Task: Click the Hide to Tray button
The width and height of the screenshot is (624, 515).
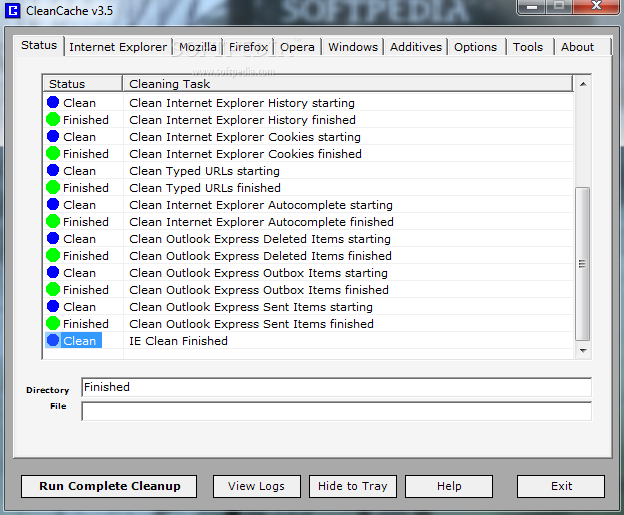Action: [x=353, y=486]
